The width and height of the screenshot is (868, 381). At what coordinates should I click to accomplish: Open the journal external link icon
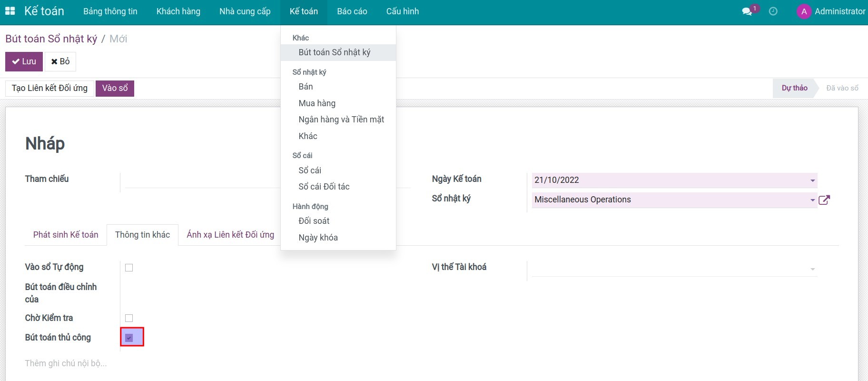point(824,200)
